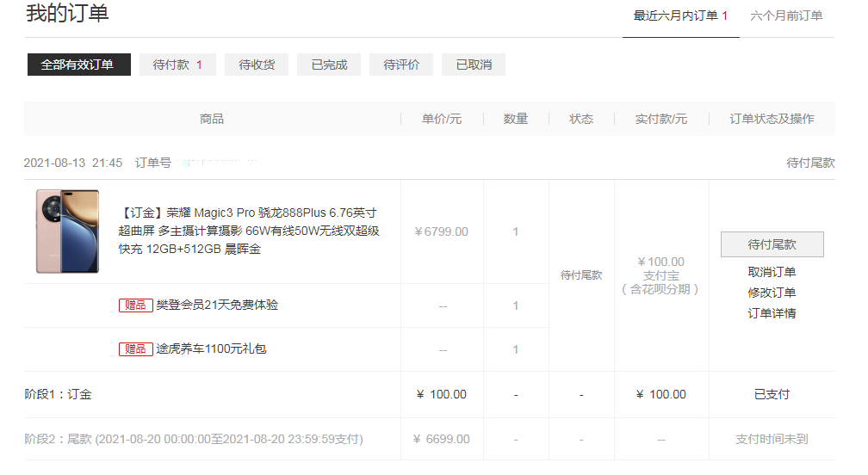The image size is (868, 475).
Task: Click 订单状态及操作 column header
Action: 772,119
